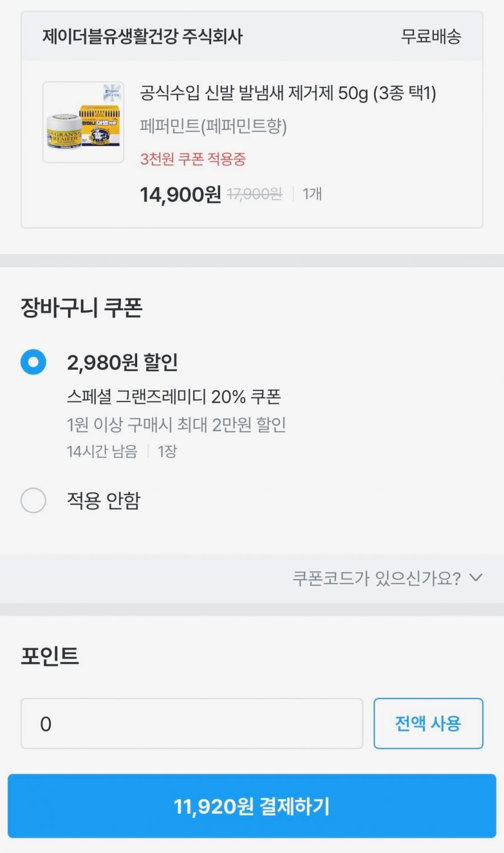This screenshot has width=504, height=853.
Task: Click the 14시간 남음 expiry text
Action: coord(102,451)
